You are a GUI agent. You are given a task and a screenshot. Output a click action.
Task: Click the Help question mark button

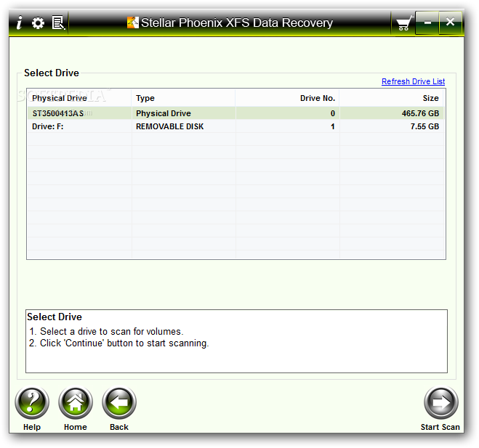click(32, 403)
